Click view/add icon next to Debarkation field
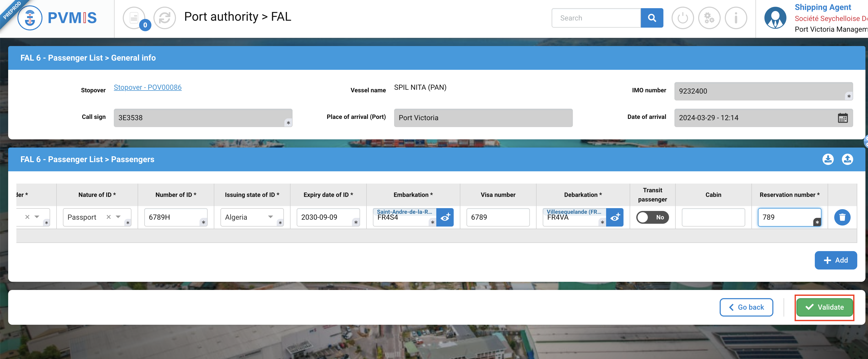 coord(615,217)
